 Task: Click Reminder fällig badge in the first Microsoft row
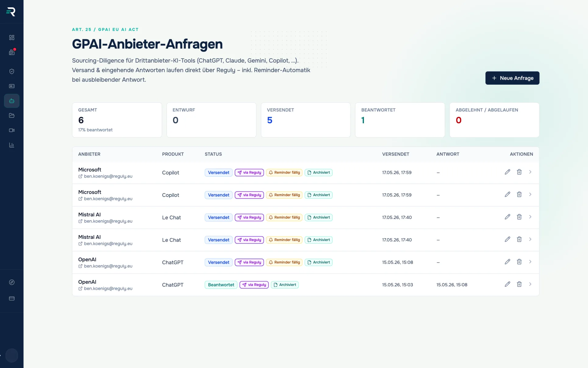coord(284,173)
